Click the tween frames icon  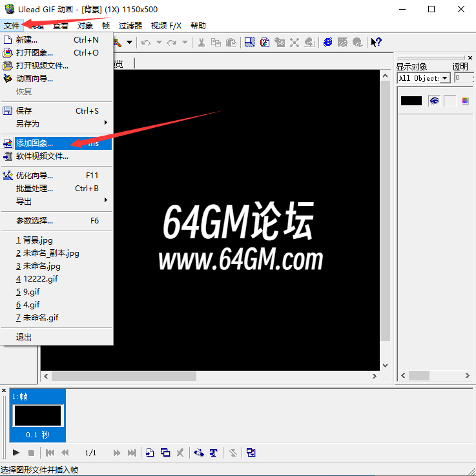pyautogui.click(x=199, y=453)
